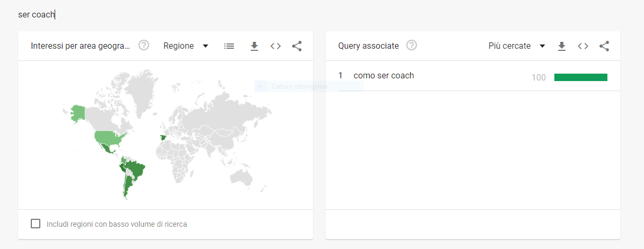Open help for Query associate card
644x249 pixels.
tap(412, 46)
